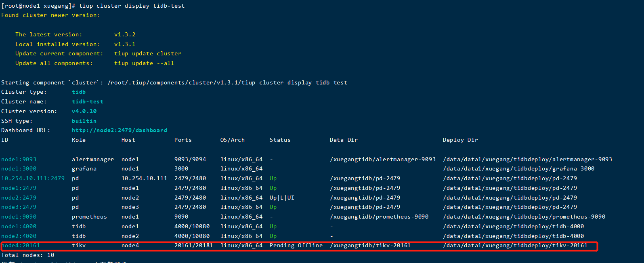Click the cluster name value tidb-test
Image resolution: width=644 pixels, height=263 pixels.
coord(88,102)
